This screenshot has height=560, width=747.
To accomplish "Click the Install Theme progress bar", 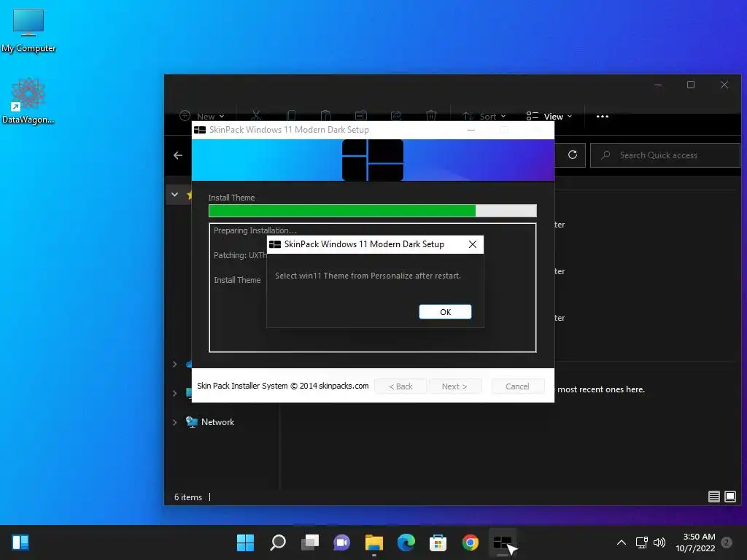I will tap(373, 211).
